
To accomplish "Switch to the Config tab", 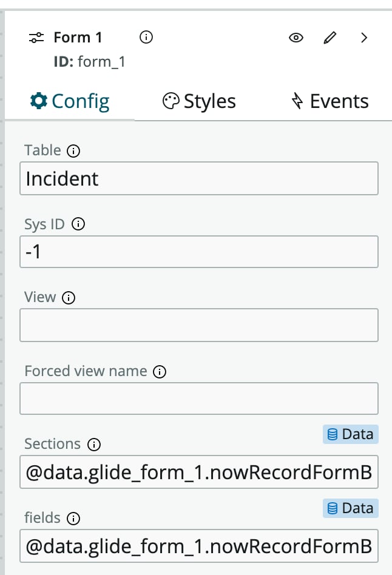I will [70, 101].
